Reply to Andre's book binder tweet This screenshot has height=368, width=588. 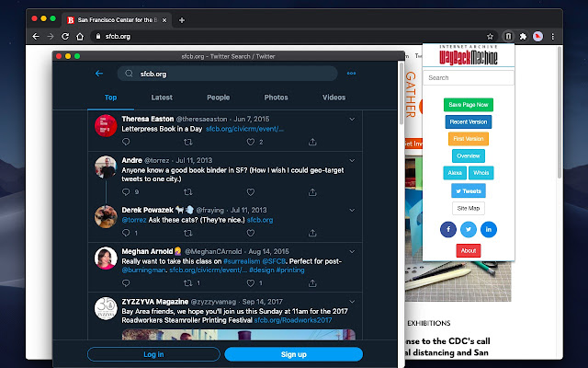126,192
